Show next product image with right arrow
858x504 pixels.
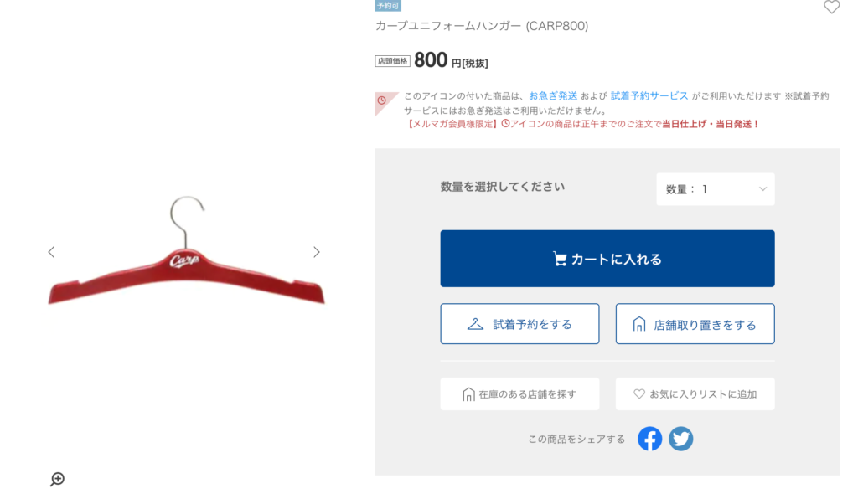(x=316, y=252)
